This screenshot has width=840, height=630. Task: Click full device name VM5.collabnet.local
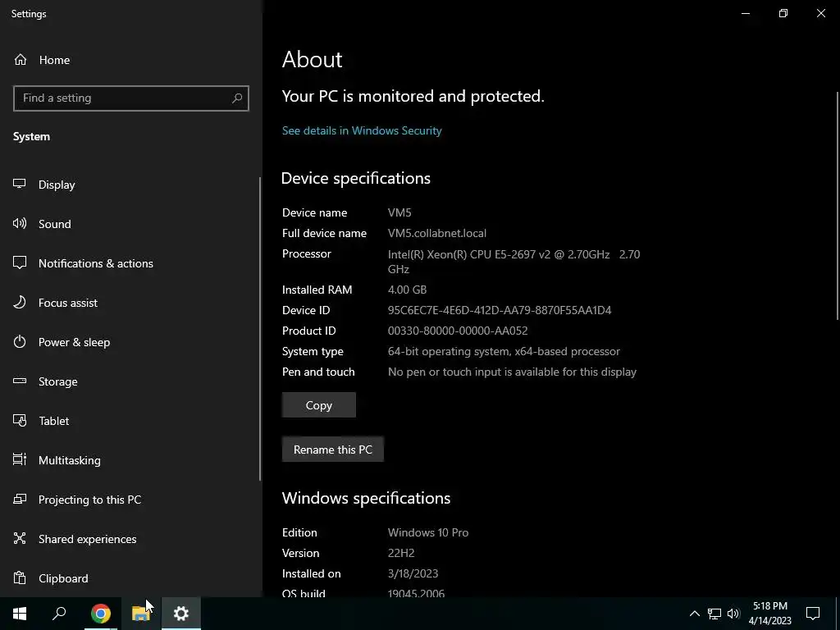pos(437,233)
